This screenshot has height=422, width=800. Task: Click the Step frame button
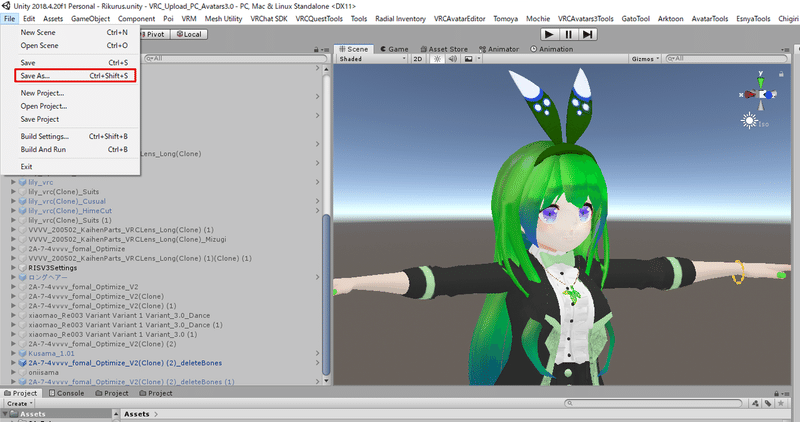588,34
